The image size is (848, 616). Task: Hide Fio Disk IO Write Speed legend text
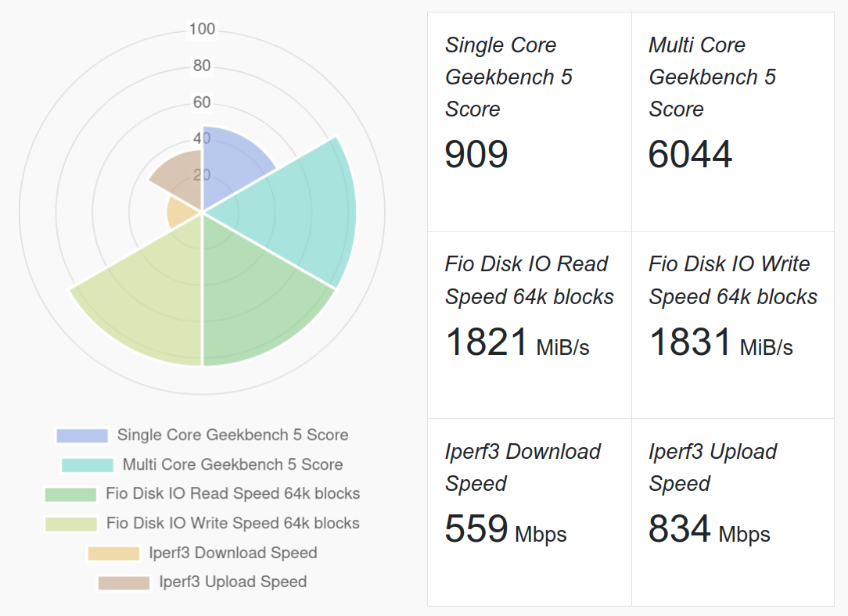click(x=232, y=524)
